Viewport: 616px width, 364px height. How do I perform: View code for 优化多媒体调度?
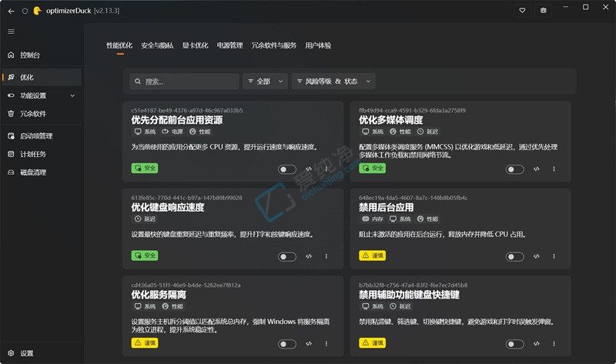[536, 169]
